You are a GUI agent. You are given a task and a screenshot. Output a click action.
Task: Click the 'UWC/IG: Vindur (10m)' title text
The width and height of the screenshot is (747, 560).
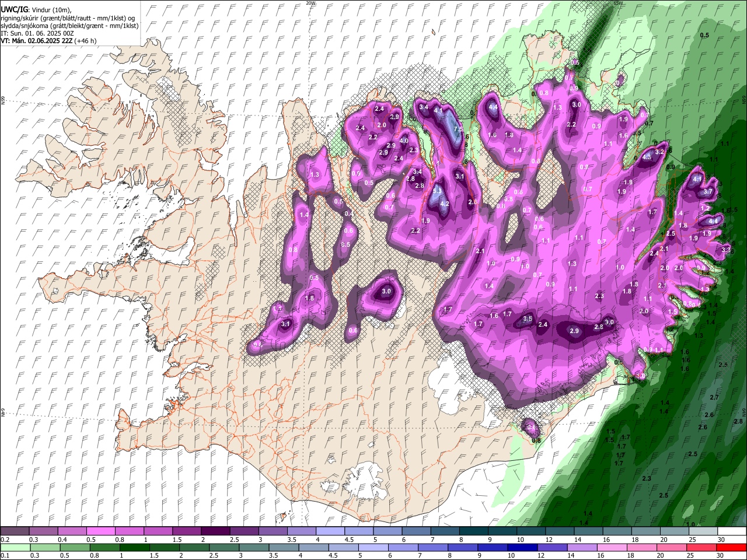[36, 10]
